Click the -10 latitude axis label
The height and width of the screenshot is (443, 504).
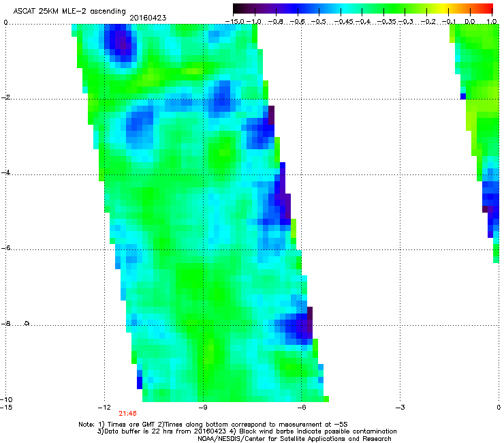coord(6,399)
